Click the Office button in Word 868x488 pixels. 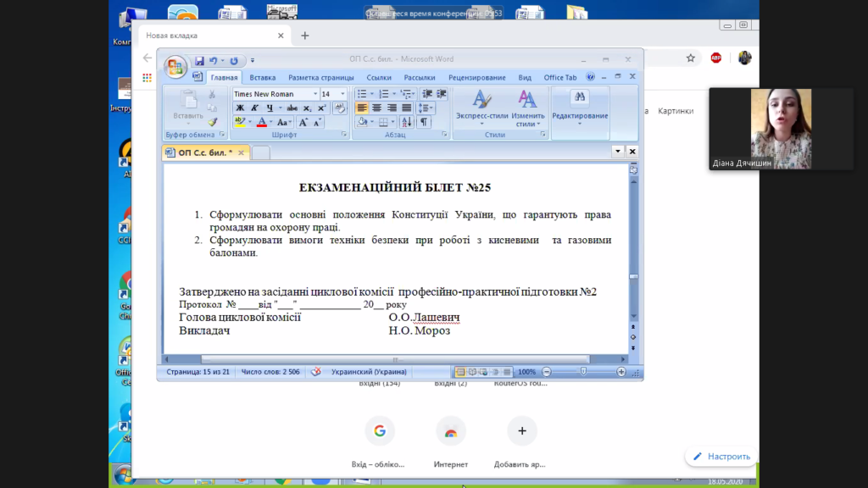point(175,67)
